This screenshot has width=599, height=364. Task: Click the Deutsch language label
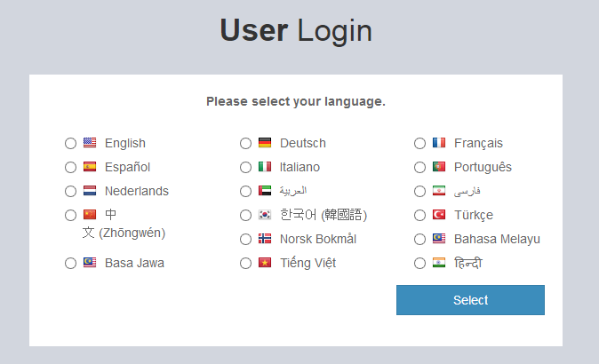click(x=303, y=143)
